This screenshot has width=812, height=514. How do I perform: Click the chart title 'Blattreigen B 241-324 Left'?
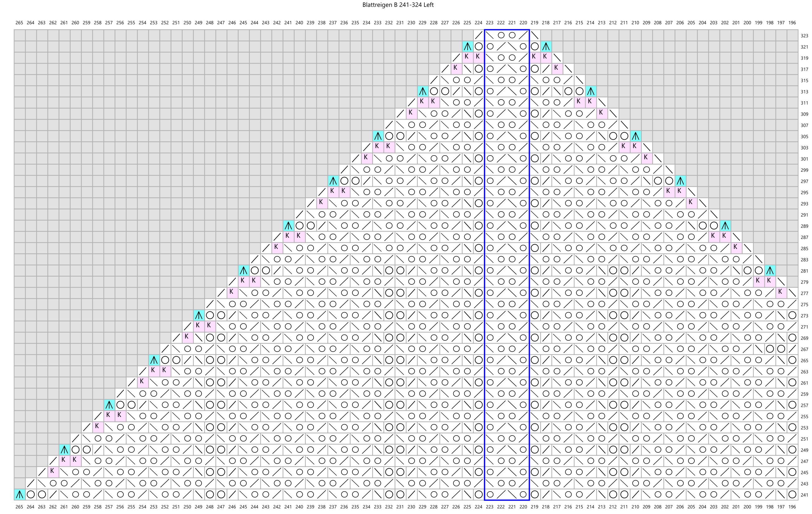[398, 5]
